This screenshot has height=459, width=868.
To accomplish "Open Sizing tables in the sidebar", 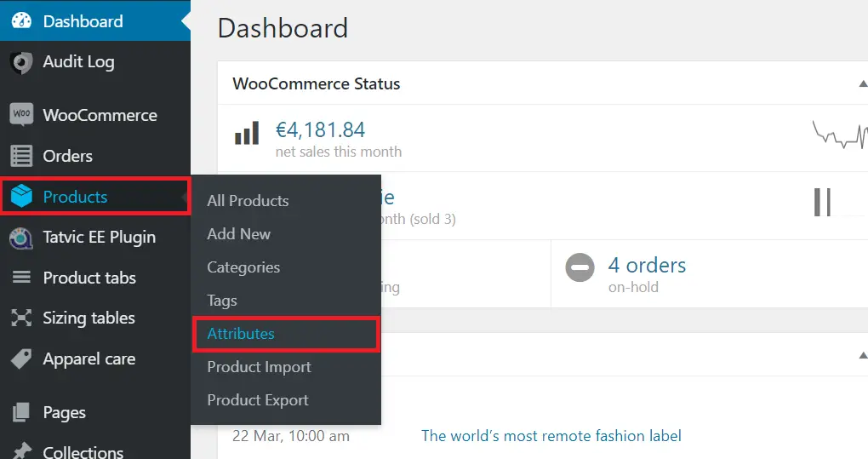I will tap(95, 318).
